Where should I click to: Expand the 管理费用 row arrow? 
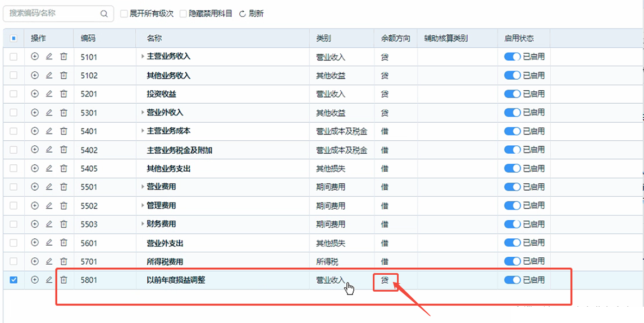[143, 206]
